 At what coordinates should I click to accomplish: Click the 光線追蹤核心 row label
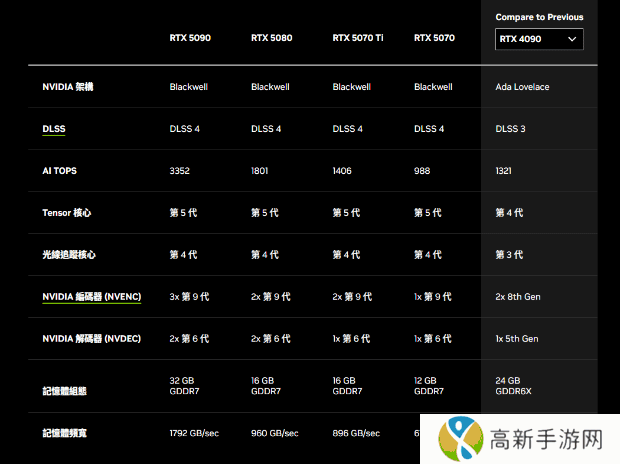coord(69,255)
